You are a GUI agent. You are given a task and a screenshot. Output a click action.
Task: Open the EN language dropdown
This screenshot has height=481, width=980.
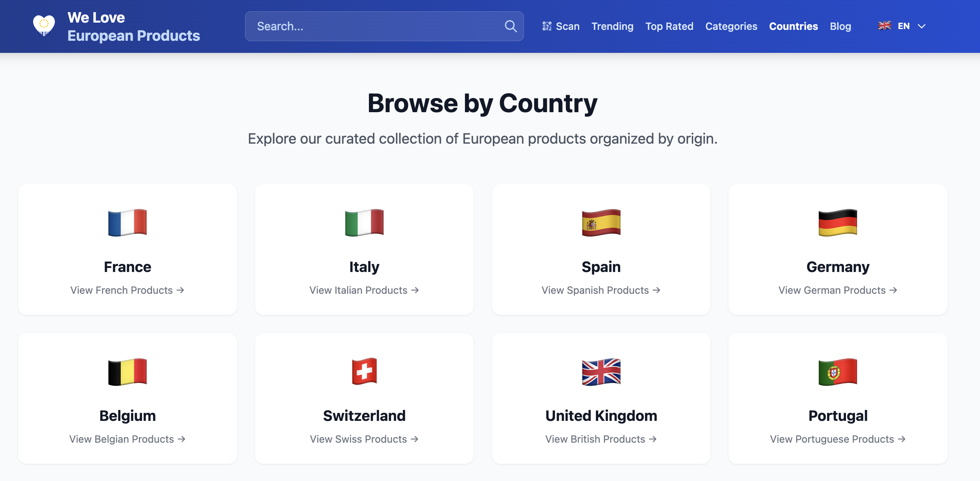[903, 26]
